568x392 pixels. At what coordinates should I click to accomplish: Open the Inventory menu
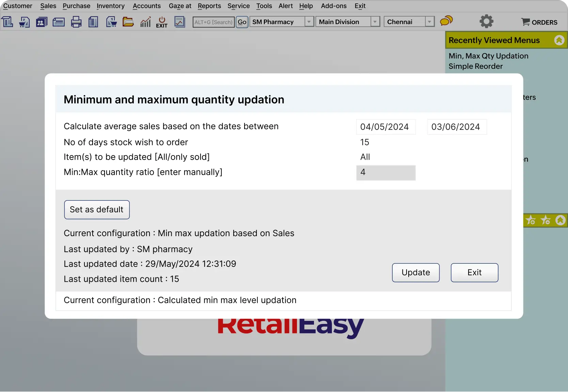[110, 6]
